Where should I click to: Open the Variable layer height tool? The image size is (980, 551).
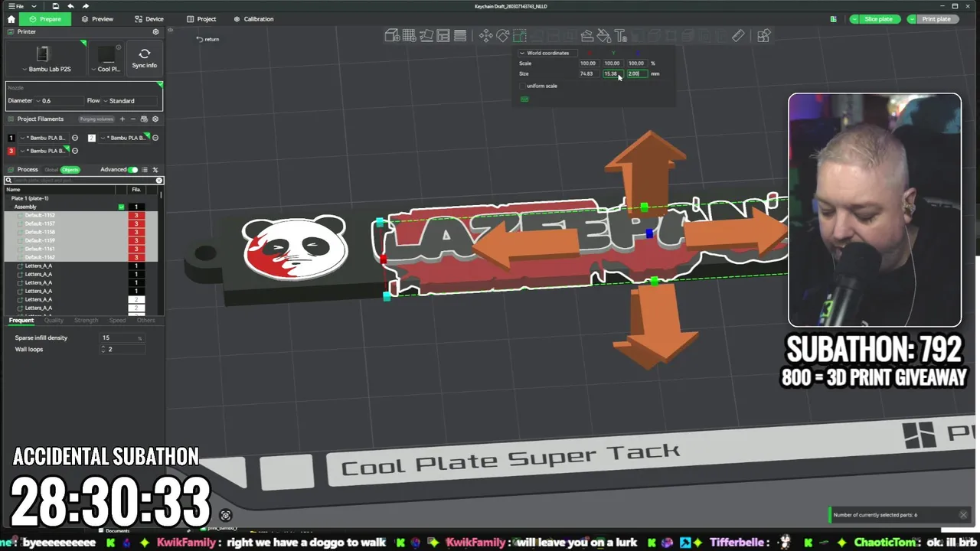point(460,36)
